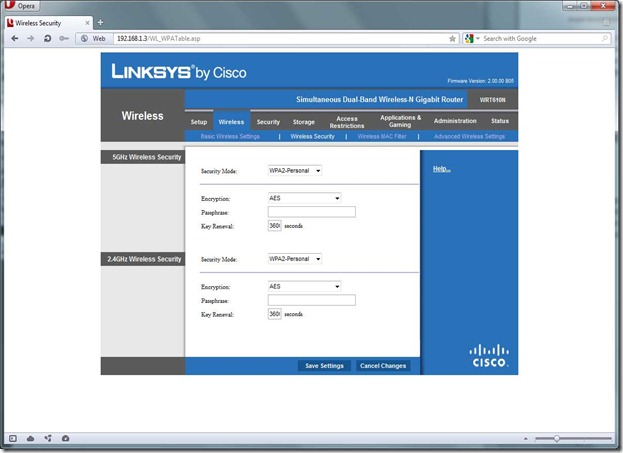Click the Linksys by Cisco logo
Viewport: 623px width, 453px height.
(x=179, y=72)
